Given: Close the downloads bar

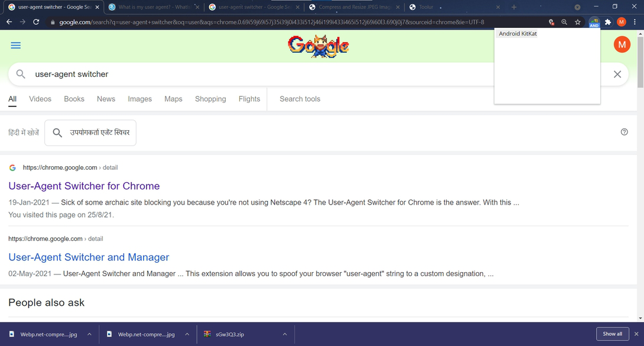Looking at the screenshot, I should pos(636,334).
